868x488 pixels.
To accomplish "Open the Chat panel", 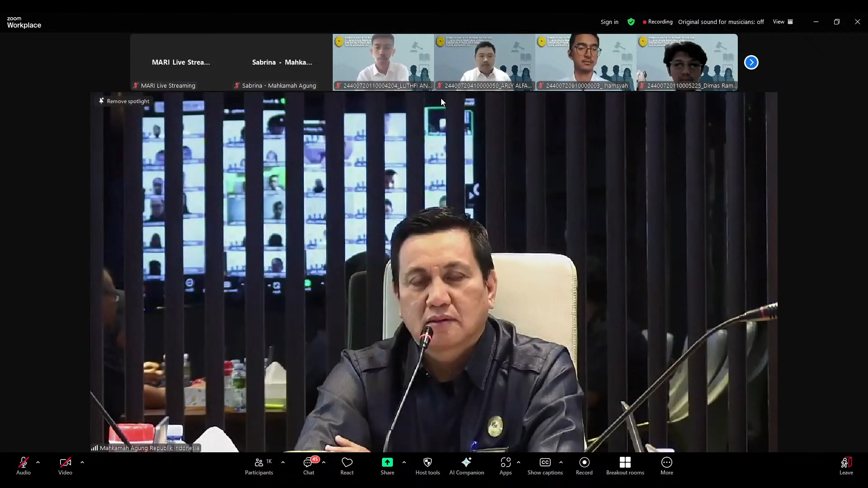I will [309, 466].
